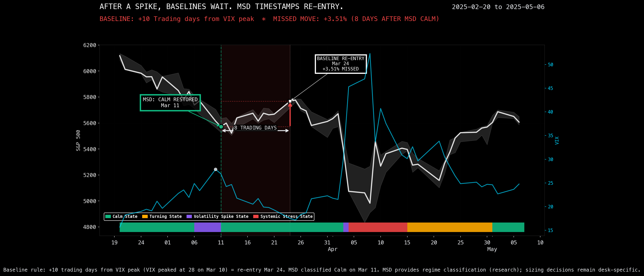This screenshot has height=276, width=644.
Task: Click the green MSD calm marker dot
Action: click(x=221, y=127)
